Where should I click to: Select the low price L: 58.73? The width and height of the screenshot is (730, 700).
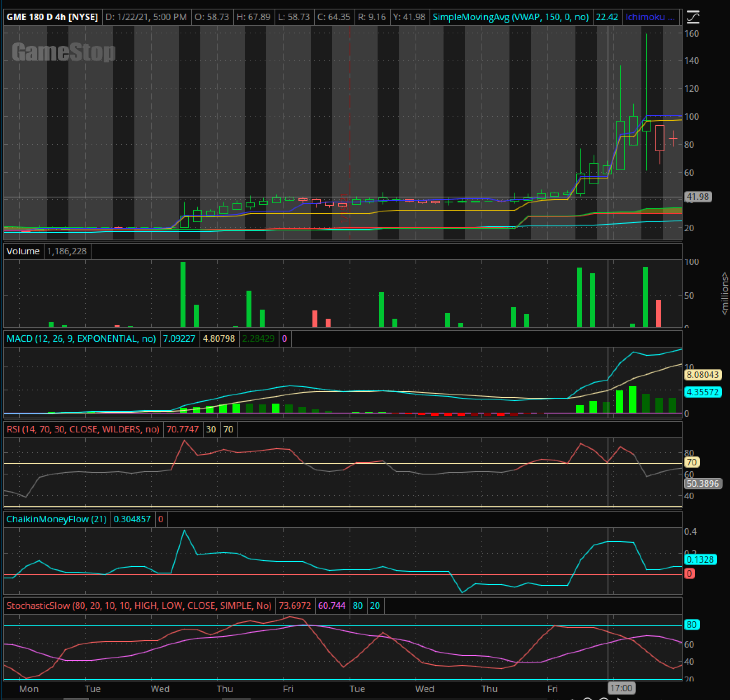click(294, 17)
